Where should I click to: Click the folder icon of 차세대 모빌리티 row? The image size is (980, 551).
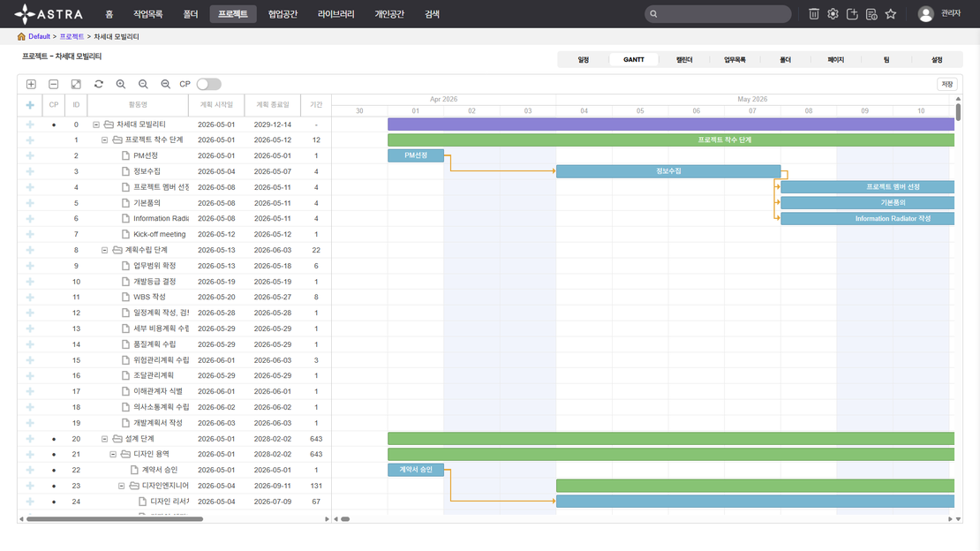tap(109, 125)
